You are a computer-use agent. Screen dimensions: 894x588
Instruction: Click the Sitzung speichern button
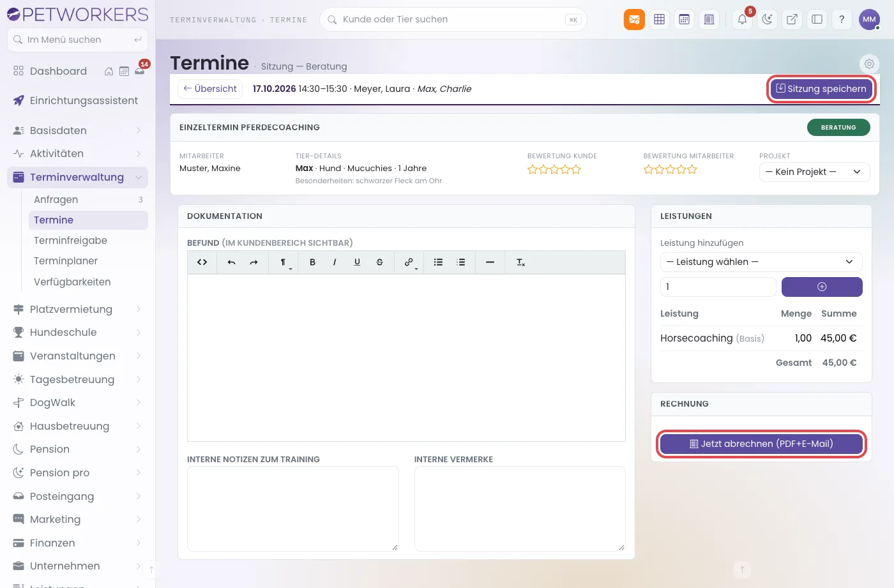coord(821,89)
